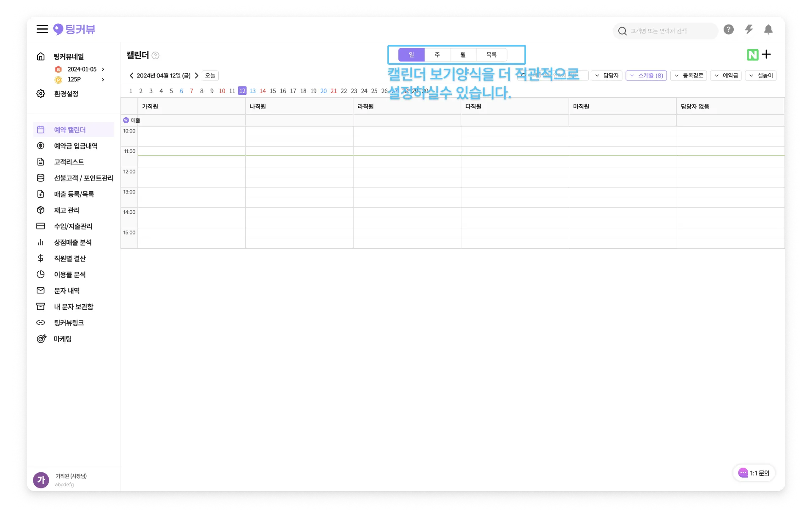Click the green Naver N icon
Screen dimensions: 812x510
752,55
